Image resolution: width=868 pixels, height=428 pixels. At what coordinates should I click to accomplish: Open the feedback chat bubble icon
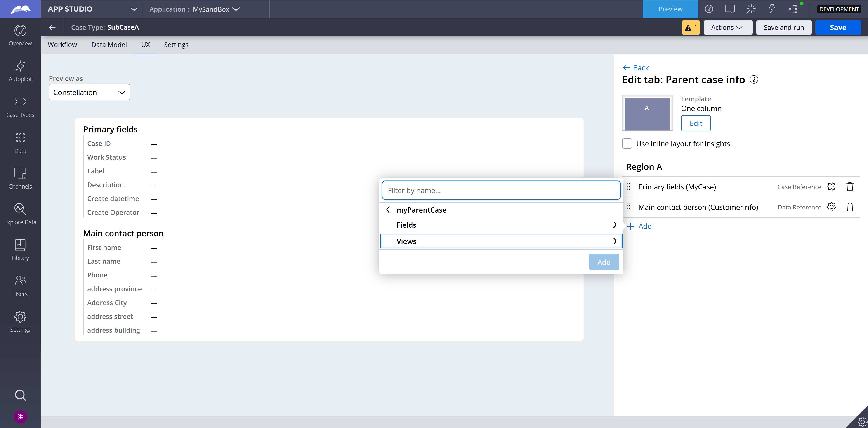(730, 9)
